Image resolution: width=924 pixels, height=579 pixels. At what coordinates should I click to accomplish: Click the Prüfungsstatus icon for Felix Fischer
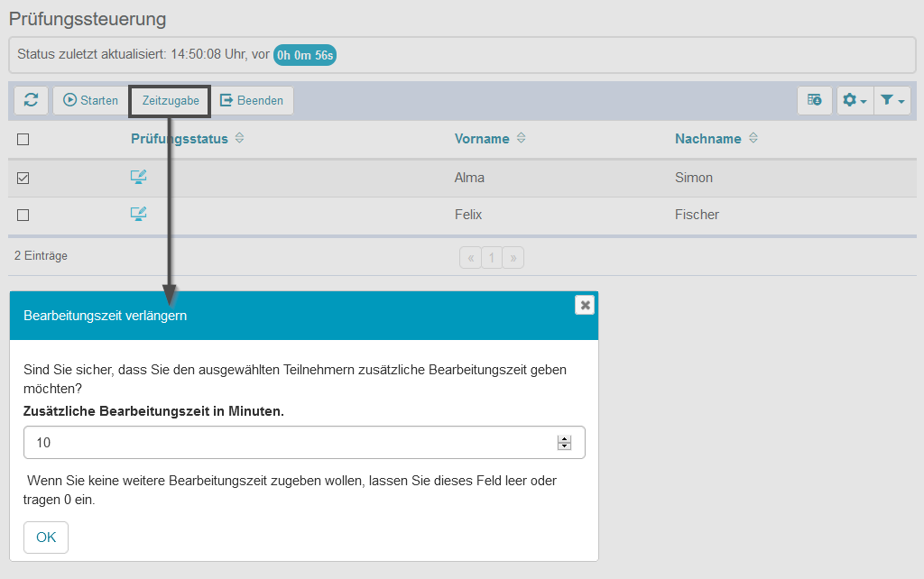tap(139, 214)
